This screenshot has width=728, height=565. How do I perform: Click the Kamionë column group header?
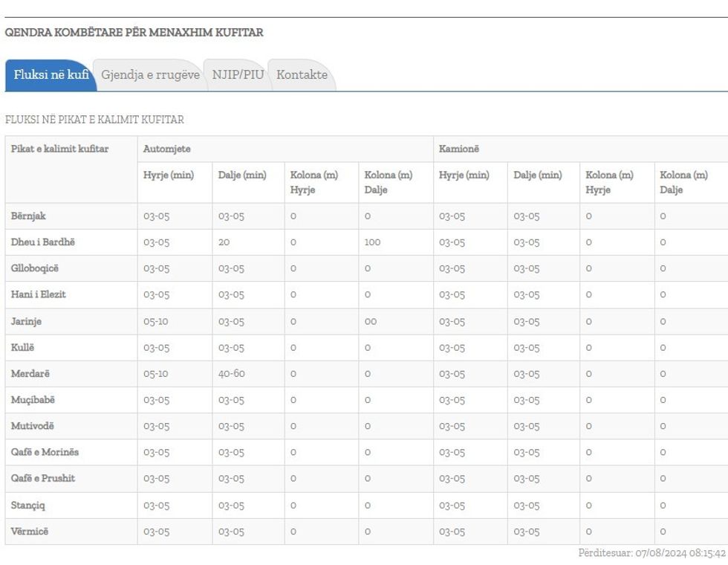[x=459, y=149]
